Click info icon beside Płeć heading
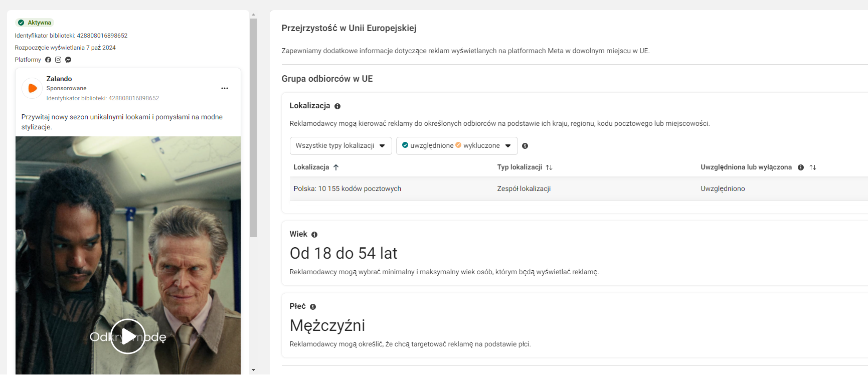 (313, 307)
